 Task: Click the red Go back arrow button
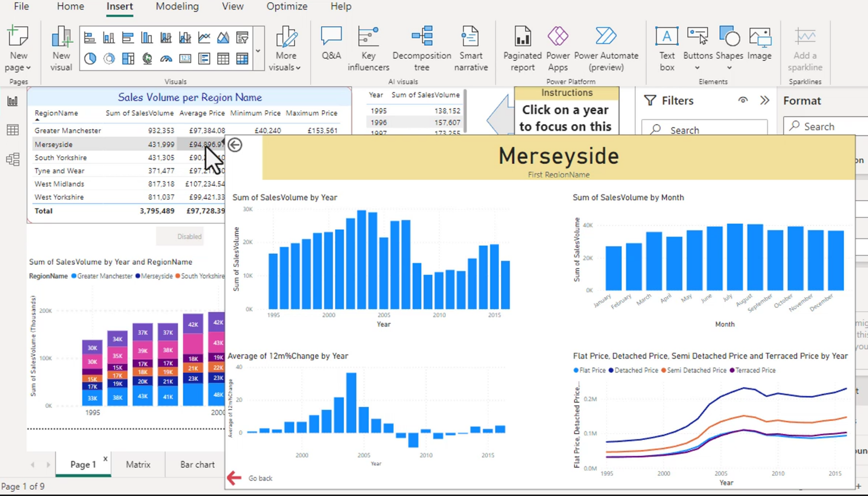click(x=234, y=478)
